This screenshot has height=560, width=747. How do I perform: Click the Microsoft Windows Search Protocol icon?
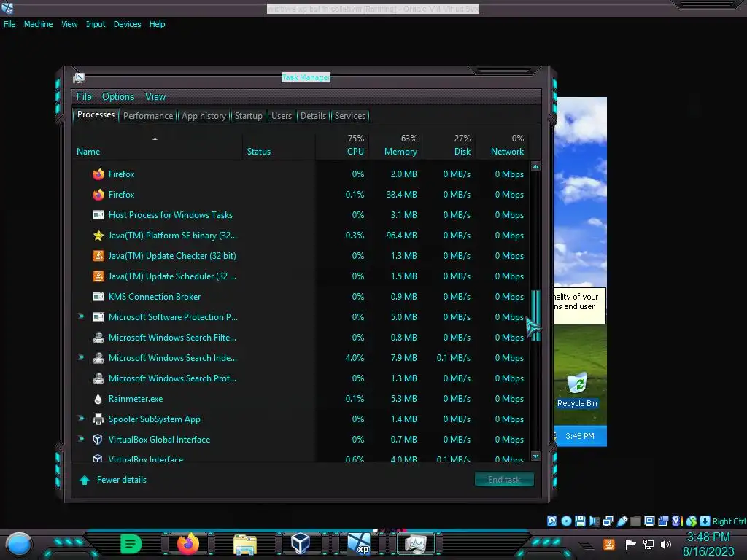(x=98, y=378)
